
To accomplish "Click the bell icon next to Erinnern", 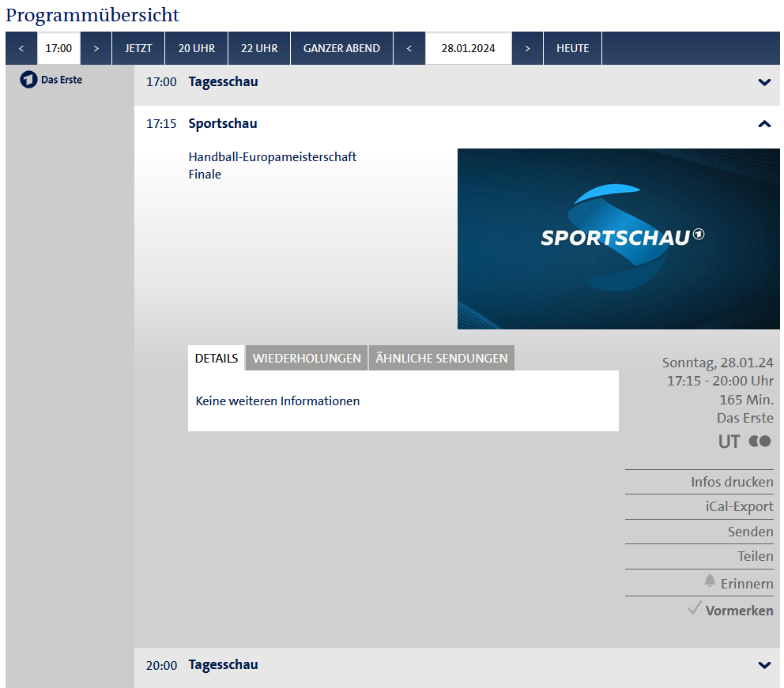I will tap(710, 581).
